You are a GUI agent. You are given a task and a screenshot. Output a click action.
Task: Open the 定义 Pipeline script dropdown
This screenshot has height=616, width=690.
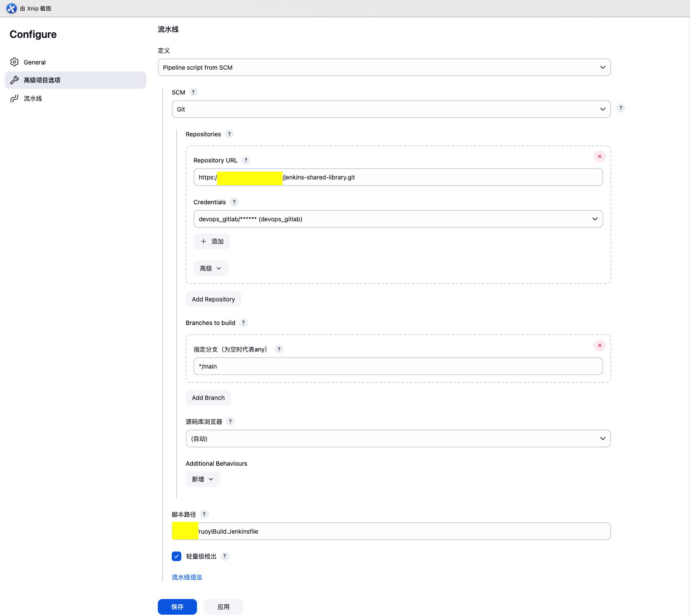tap(384, 68)
